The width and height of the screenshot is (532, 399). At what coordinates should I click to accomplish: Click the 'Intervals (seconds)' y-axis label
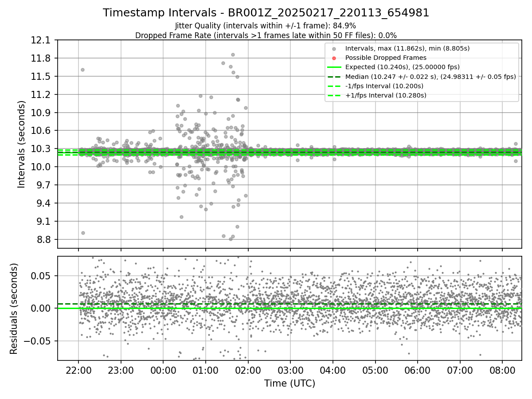pyautogui.click(x=22, y=144)
